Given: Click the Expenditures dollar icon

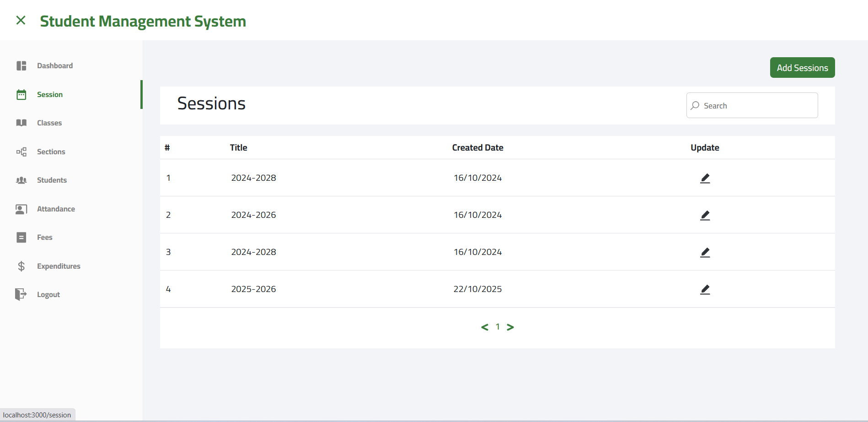Looking at the screenshot, I should (21, 266).
